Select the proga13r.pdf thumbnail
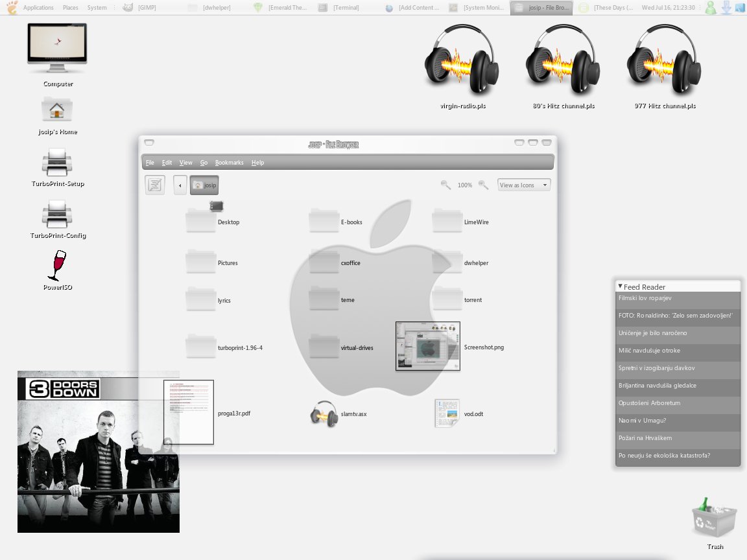This screenshot has height=560, width=747. [189, 412]
